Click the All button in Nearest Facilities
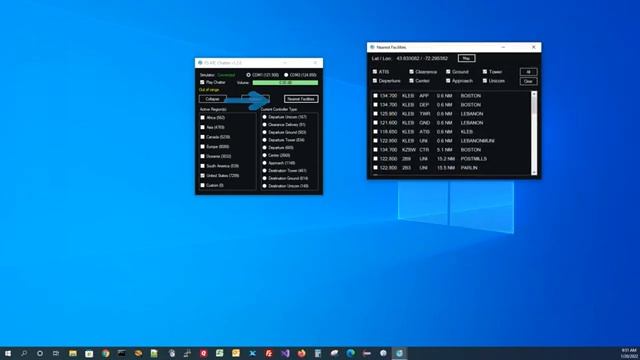This screenshot has height=360, width=640. click(x=529, y=72)
